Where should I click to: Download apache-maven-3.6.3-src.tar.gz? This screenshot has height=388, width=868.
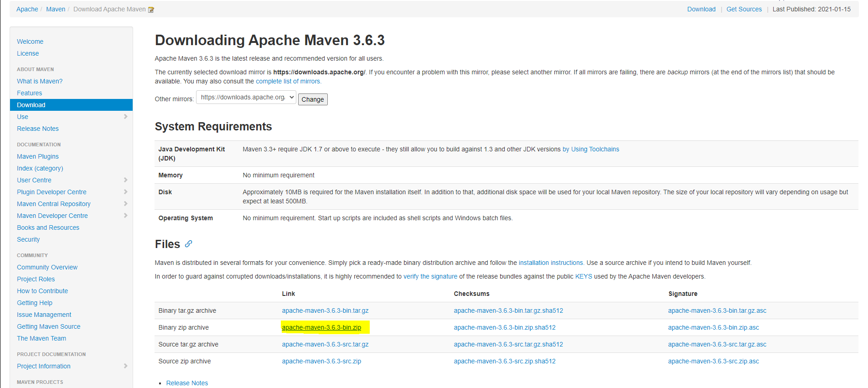[325, 344]
